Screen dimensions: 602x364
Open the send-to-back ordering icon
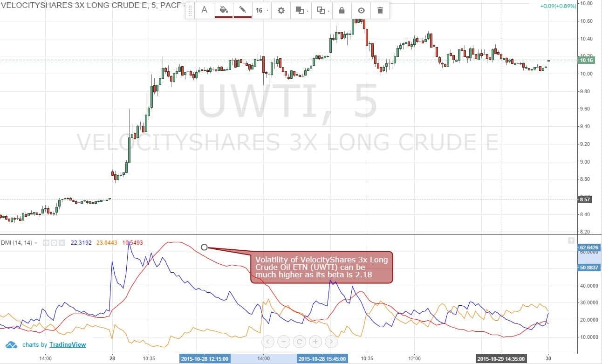[x=321, y=10]
